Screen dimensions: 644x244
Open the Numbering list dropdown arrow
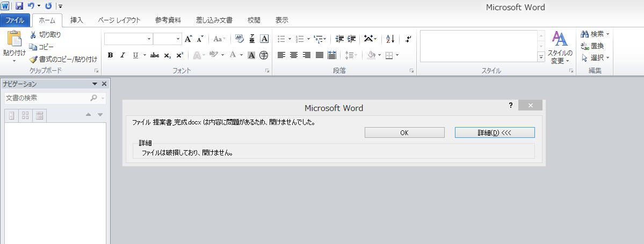308,39
